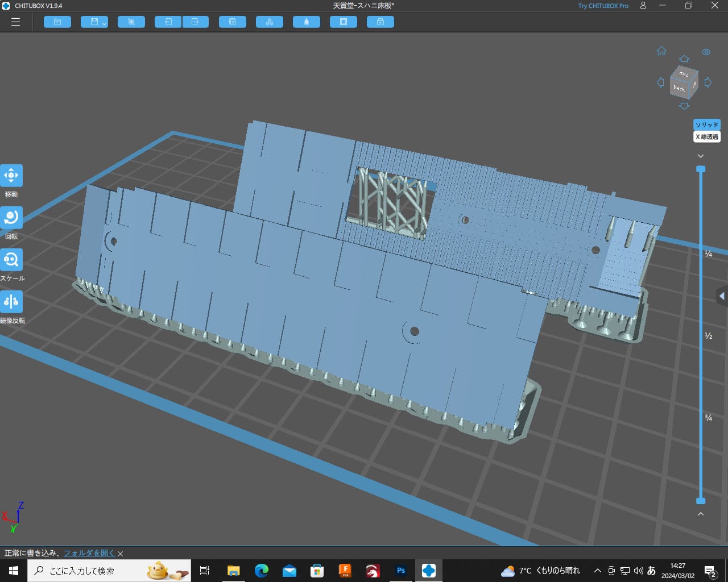
Task: Expand the collapsed right side panel arrow
Action: tap(722, 296)
